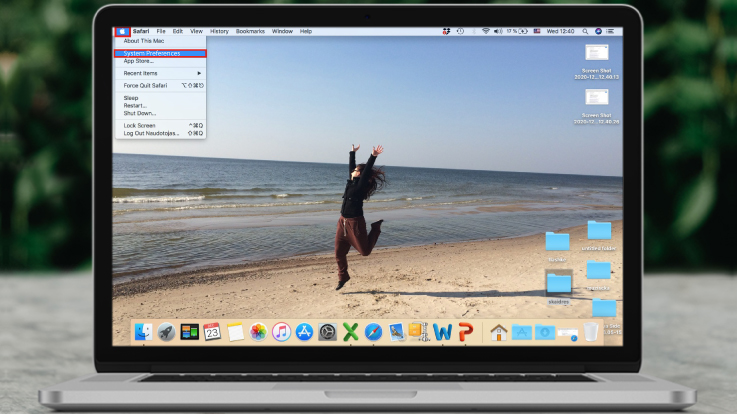Open the Trash in the Dock
Viewport: 737px width, 414px height.
[x=592, y=331]
